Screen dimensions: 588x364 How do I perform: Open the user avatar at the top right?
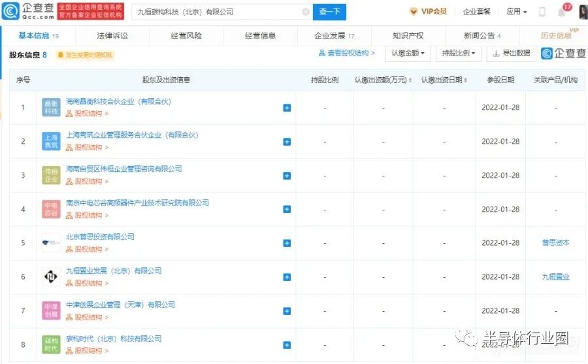[583, 12]
